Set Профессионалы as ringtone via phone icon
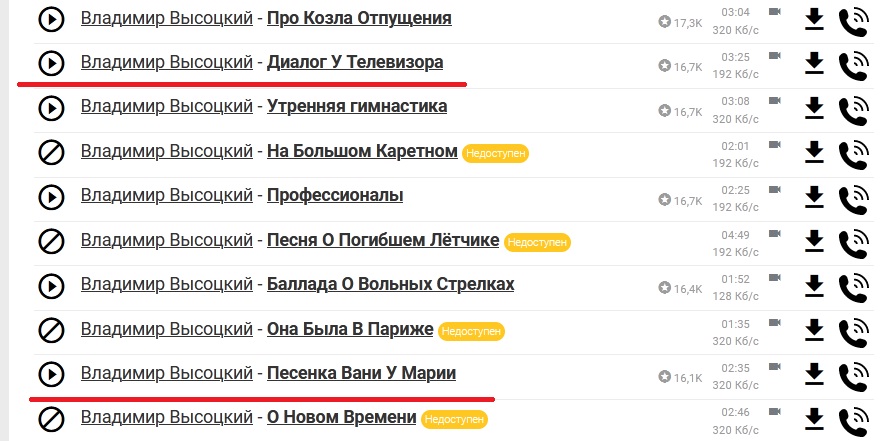 click(x=853, y=198)
